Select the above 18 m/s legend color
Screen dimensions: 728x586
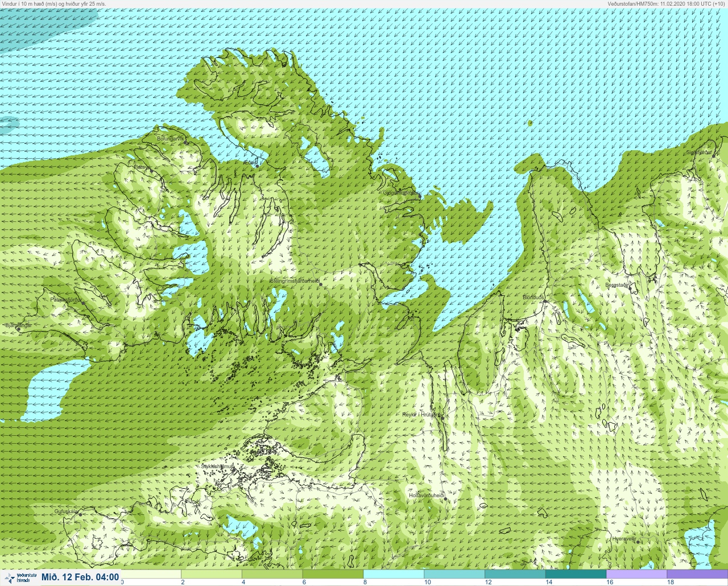pyautogui.click(x=697, y=574)
